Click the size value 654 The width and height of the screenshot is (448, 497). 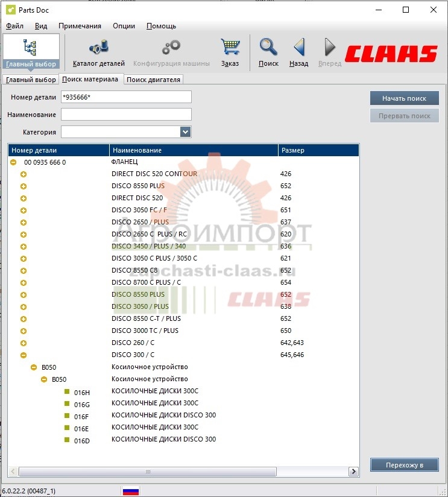(x=286, y=282)
